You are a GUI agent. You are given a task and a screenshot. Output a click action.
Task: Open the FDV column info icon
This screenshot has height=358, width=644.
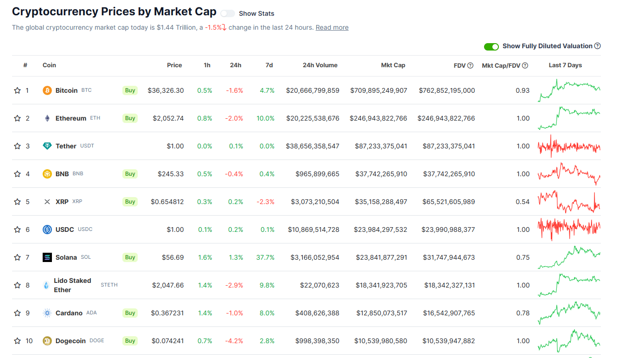click(x=470, y=65)
